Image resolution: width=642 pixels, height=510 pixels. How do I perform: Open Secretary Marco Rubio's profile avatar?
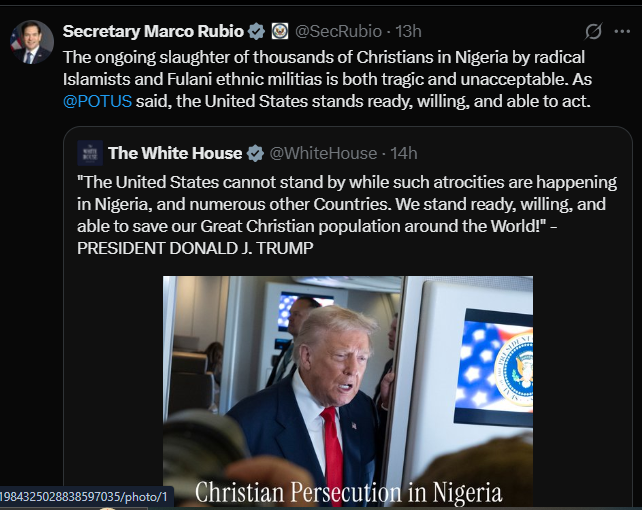coord(32,42)
